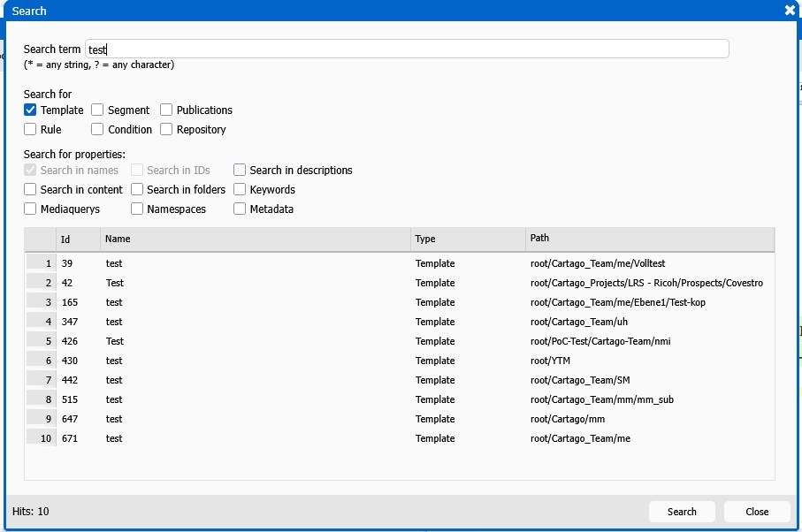
Task: Enable Search in descriptions
Action: pos(240,171)
